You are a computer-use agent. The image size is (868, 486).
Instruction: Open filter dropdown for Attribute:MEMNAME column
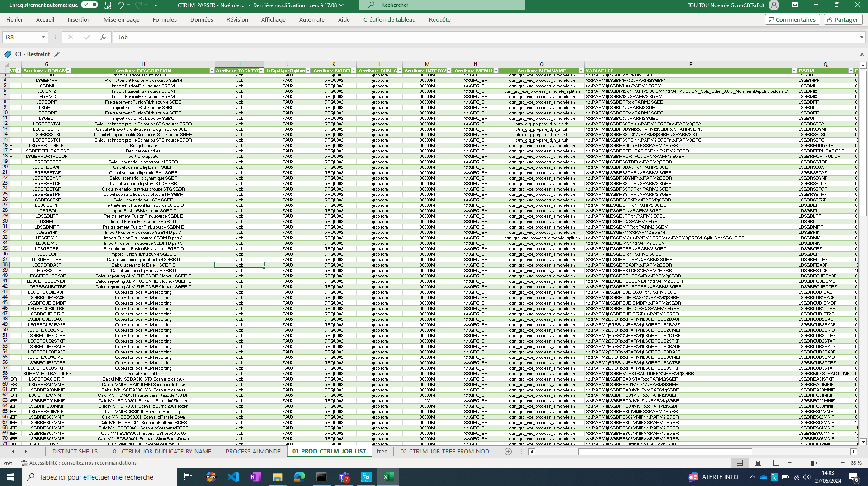pyautogui.click(x=581, y=71)
